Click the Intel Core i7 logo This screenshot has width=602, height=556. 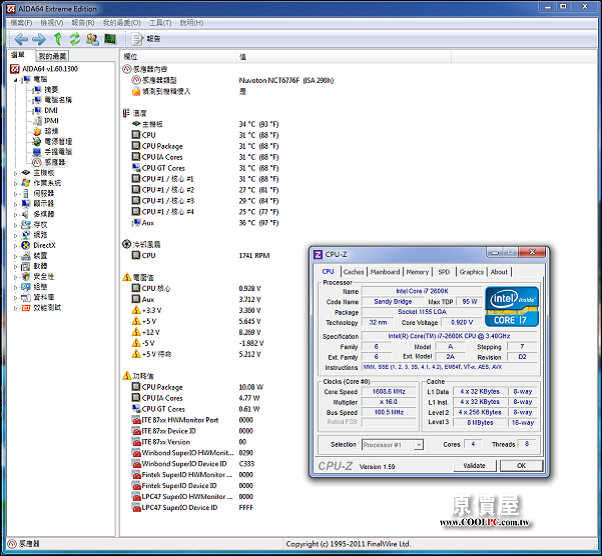511,306
